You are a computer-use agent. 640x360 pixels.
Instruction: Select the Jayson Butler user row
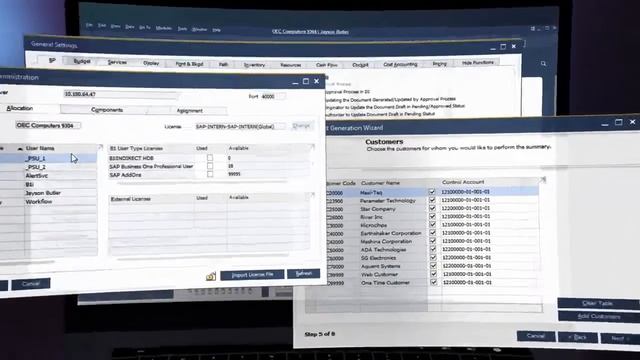coord(48,193)
